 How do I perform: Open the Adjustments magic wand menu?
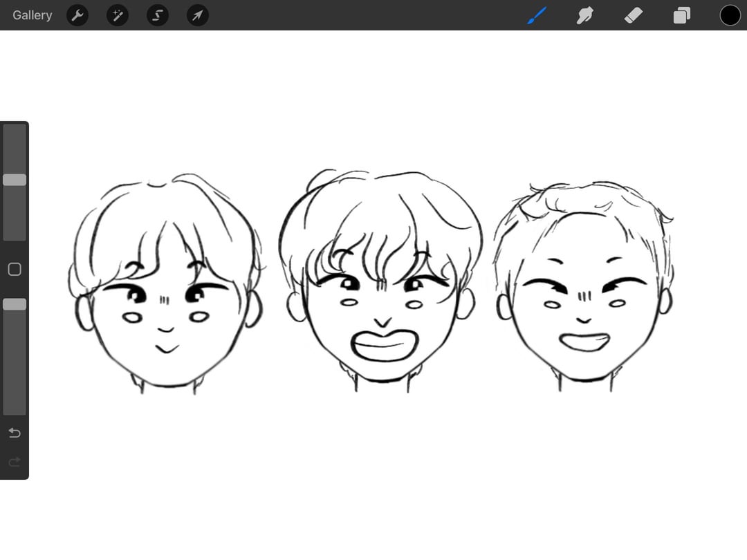(118, 15)
